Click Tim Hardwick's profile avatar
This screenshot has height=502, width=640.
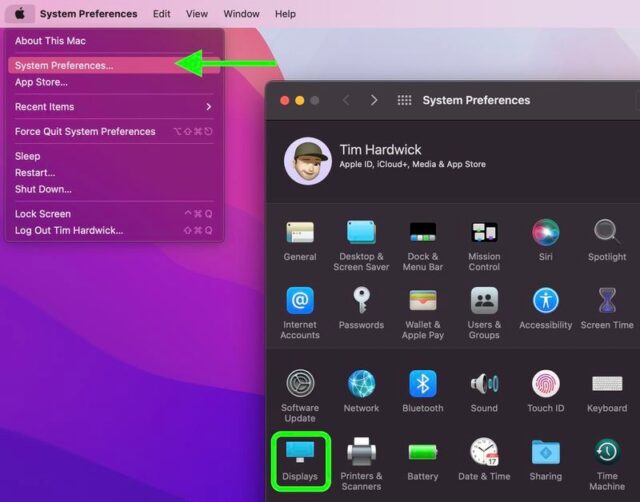pos(308,161)
